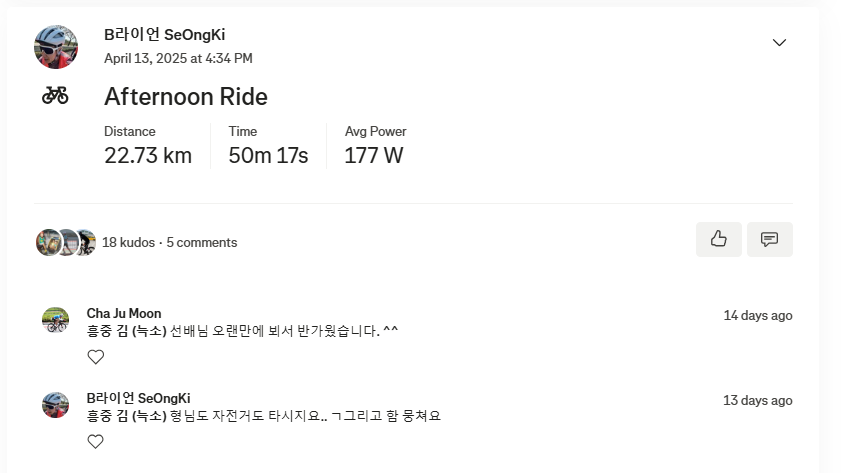
Task: Click the 흥중 김 (녹소) mention in Cha Ju Moon's comment
Action: pos(126,331)
